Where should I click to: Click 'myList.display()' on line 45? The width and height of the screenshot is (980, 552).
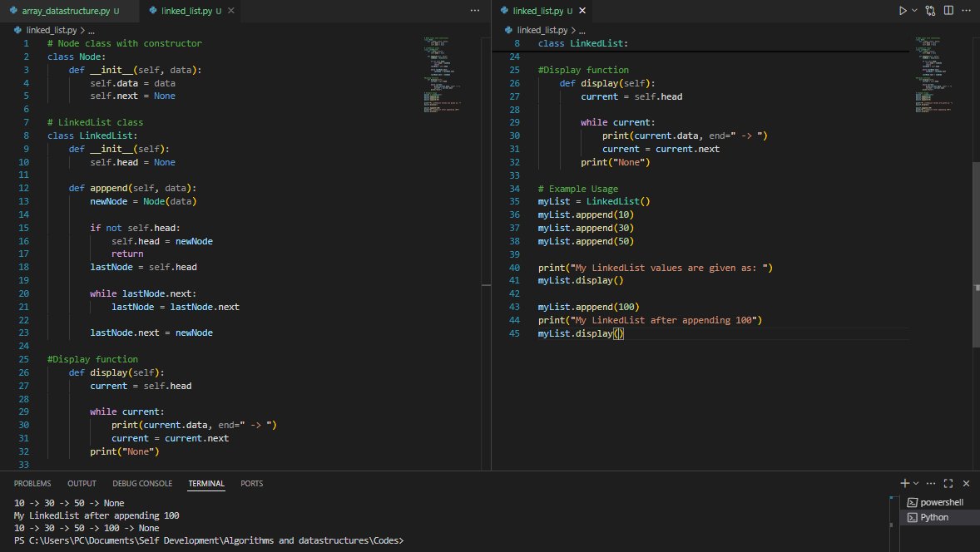[581, 333]
